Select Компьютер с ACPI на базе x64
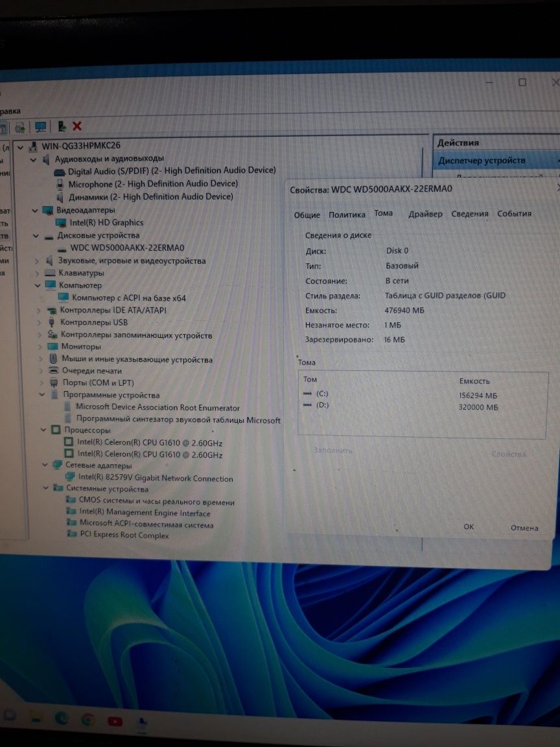The height and width of the screenshot is (747, 560). 128,298
